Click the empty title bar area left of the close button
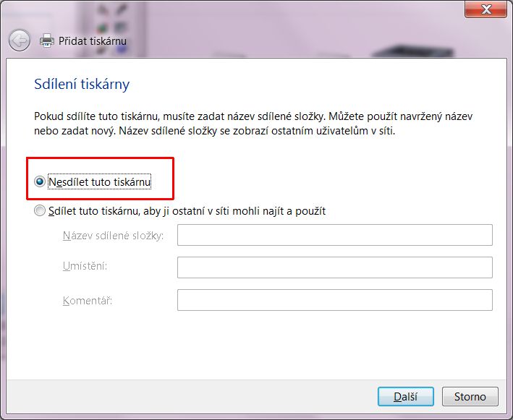 point(289,10)
